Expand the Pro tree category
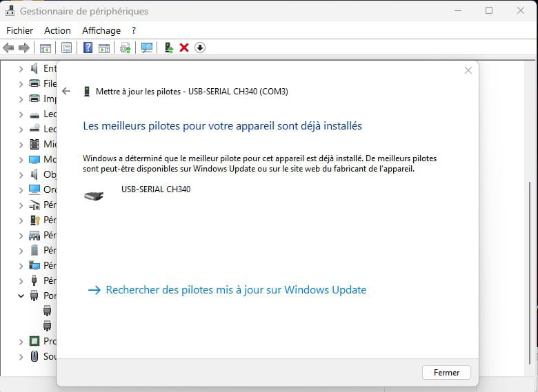 click(x=21, y=341)
